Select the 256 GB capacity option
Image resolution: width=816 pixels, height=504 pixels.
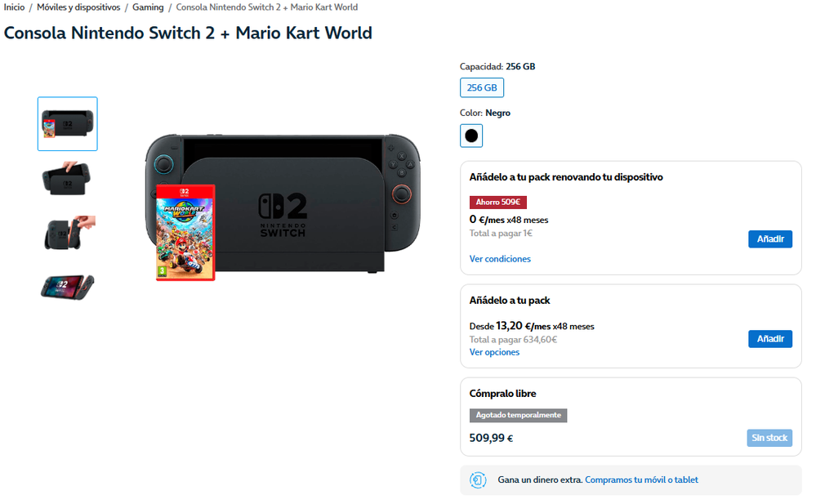[x=482, y=88]
